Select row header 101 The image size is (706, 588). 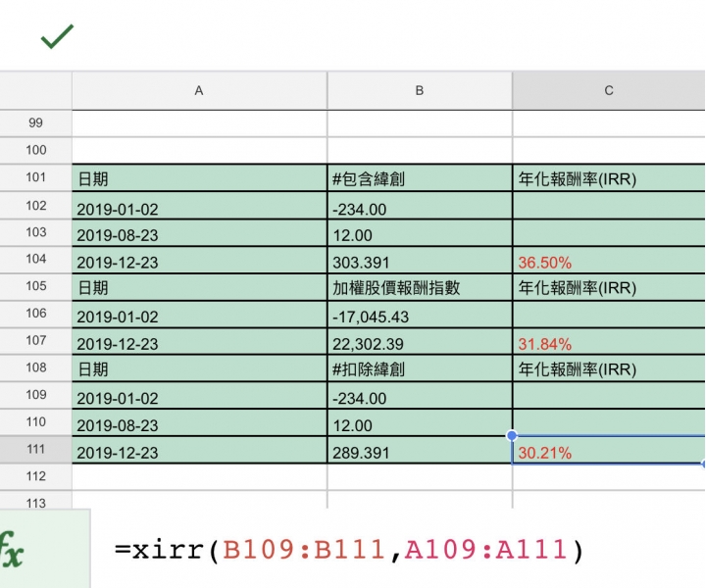[x=35, y=177]
